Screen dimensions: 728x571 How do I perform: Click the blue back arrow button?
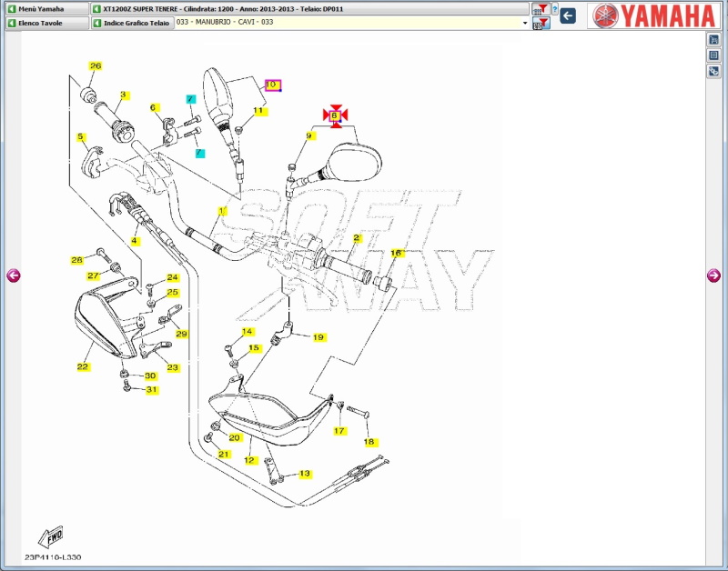(x=568, y=15)
